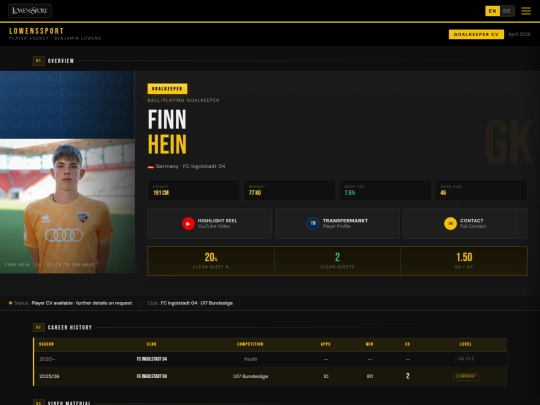Click the FINN HEIN player name

(x=167, y=132)
